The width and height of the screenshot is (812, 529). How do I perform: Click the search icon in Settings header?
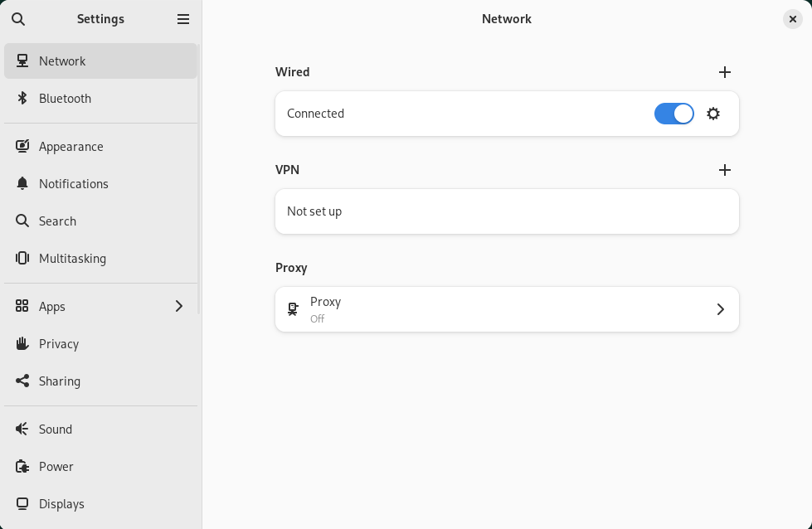click(18, 19)
